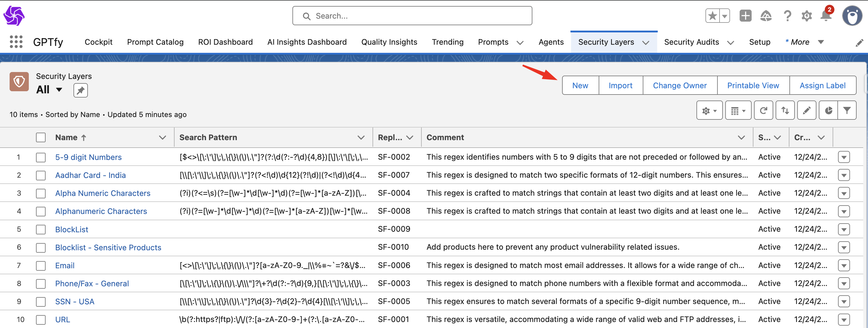The width and height of the screenshot is (868, 328).
Task: Expand the All list view dropdown
Action: (59, 90)
